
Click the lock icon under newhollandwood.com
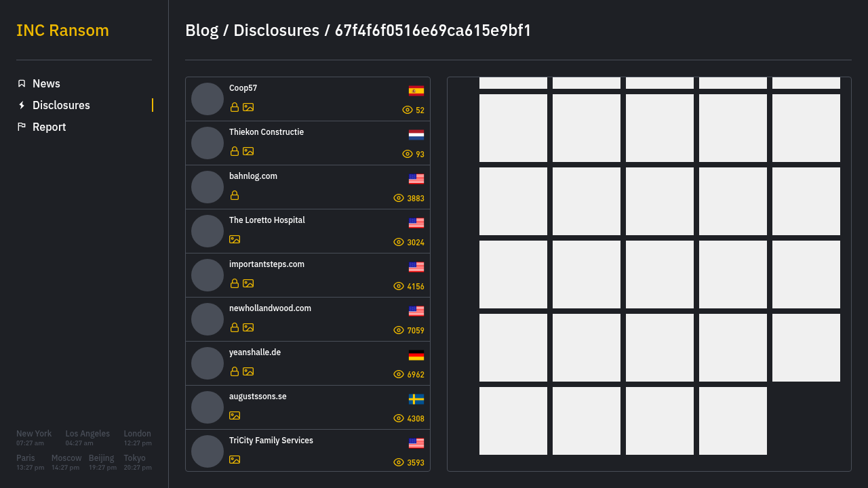pos(235,327)
